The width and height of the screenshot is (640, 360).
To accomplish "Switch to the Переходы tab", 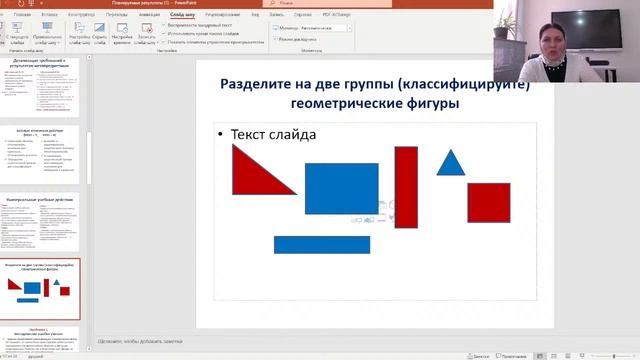I will (117, 15).
